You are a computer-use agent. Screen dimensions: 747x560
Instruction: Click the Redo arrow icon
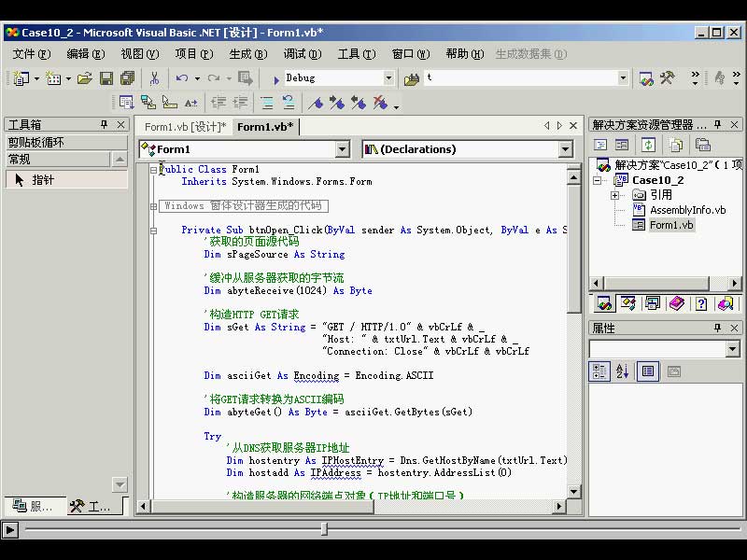pos(214,78)
